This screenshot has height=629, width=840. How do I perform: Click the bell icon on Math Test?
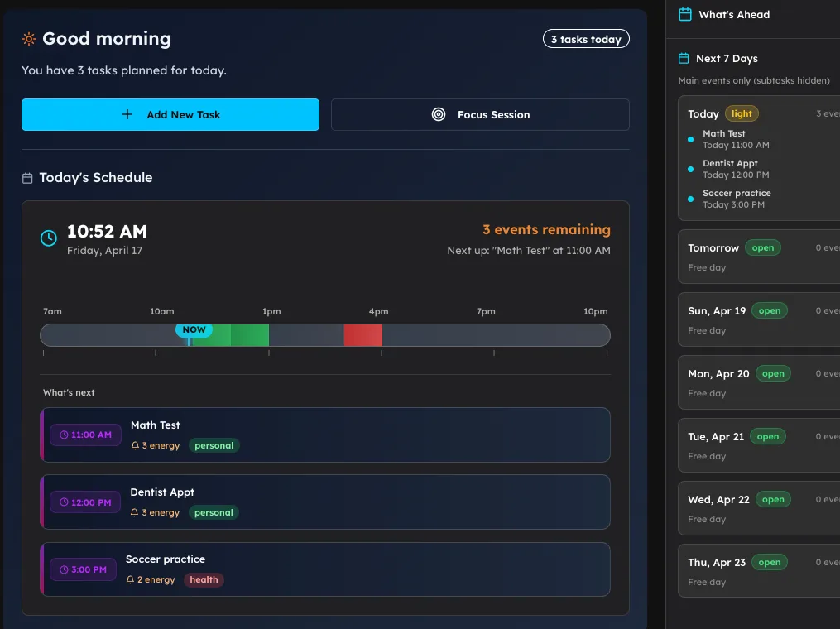click(135, 446)
